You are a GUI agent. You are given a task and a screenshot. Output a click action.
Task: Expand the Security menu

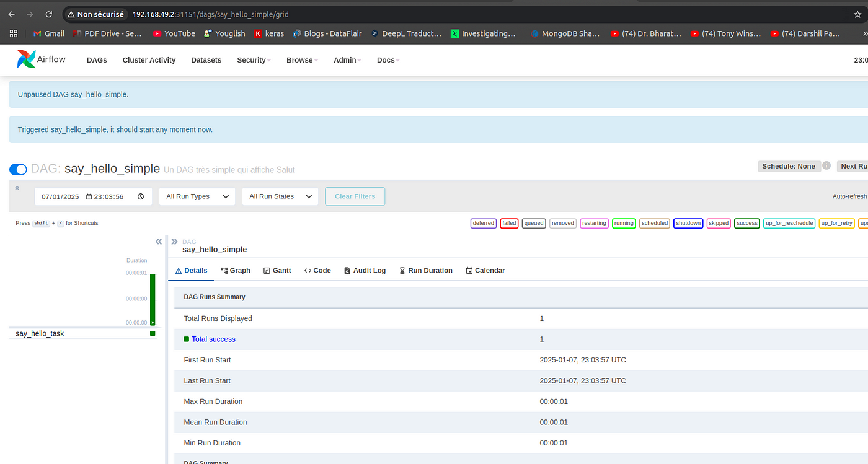pos(254,60)
